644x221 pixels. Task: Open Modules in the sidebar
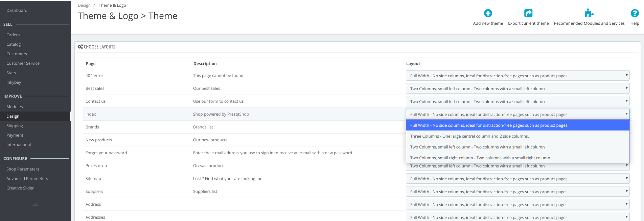click(x=15, y=107)
